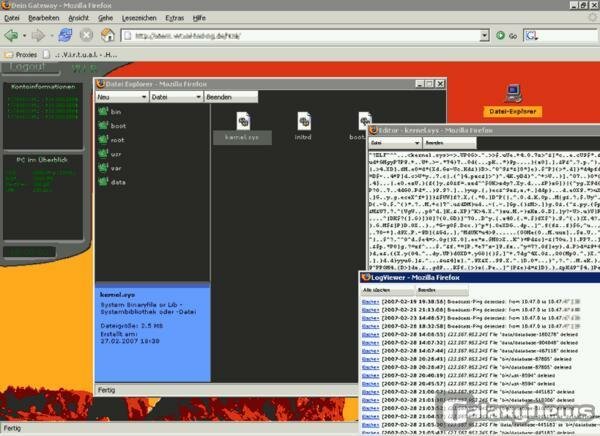Click the Kontoinformationen panel
600x436 pixels.
[x=43, y=116]
